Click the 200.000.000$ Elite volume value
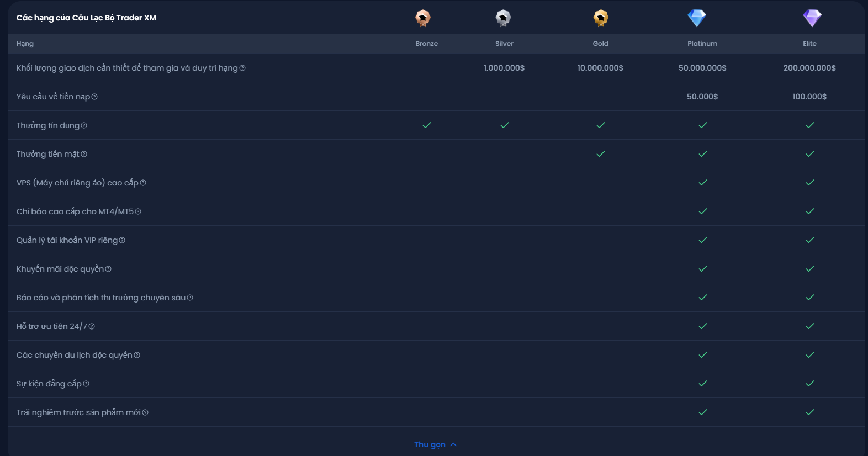 [x=809, y=68]
